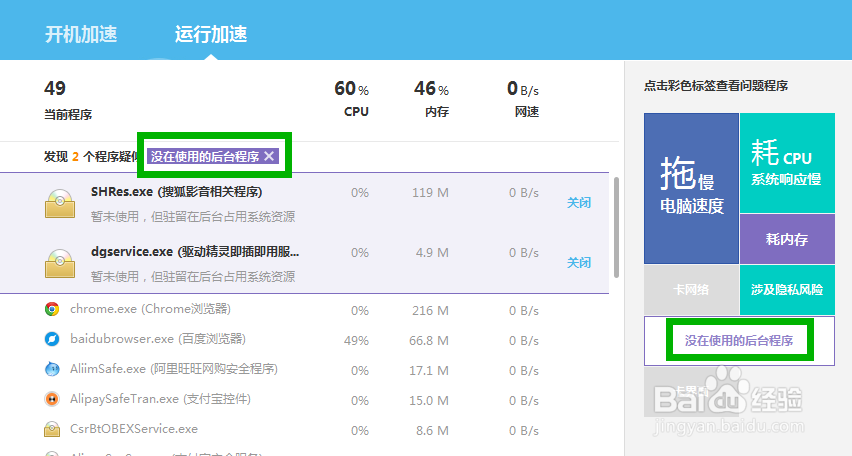Switch to the 开机加速 tab
Image resolution: width=852 pixels, height=456 pixels.
[81, 34]
